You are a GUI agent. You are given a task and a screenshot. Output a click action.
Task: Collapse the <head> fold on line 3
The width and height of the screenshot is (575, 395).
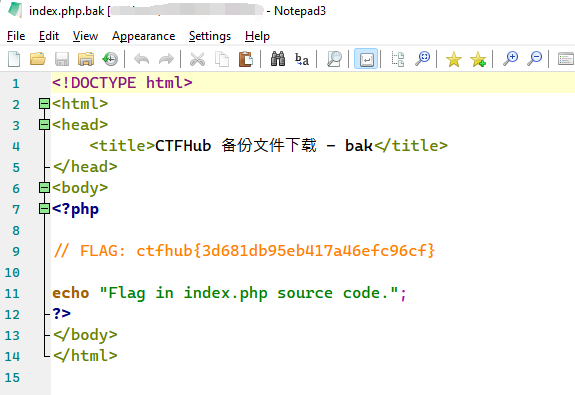pos(44,125)
